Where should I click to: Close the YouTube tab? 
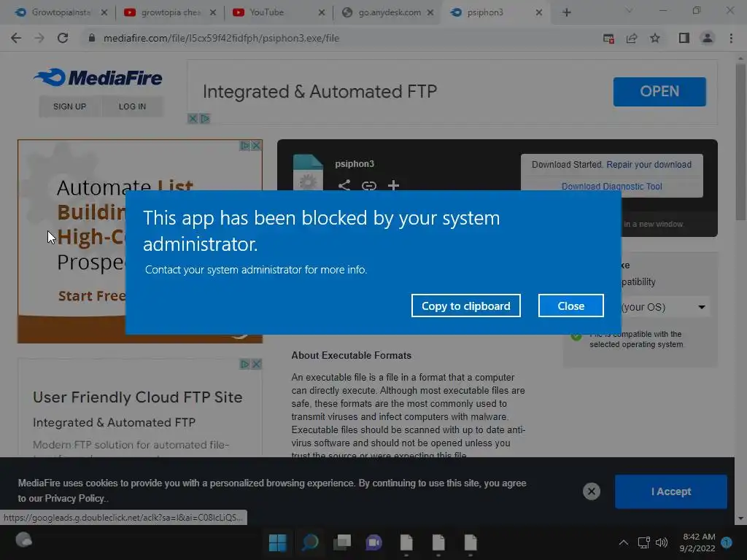322,12
